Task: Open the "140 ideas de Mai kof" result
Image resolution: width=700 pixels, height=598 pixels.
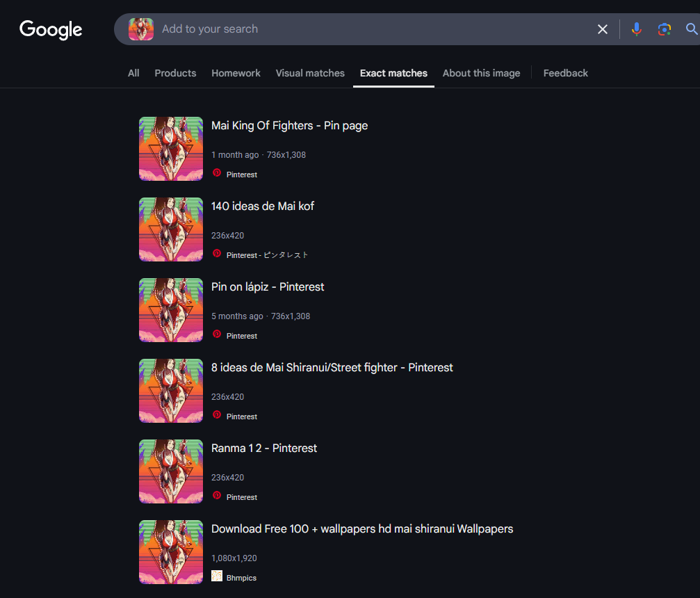Action: tap(263, 207)
